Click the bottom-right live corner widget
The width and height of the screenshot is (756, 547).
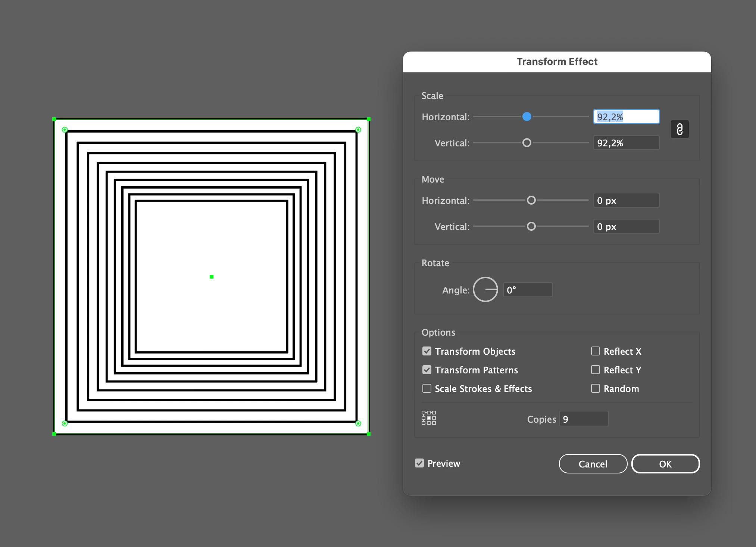358,423
